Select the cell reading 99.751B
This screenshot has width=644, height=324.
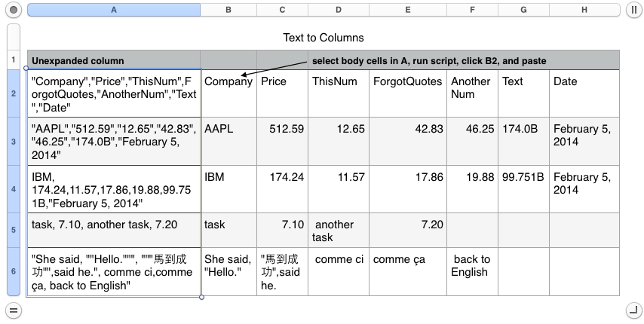tap(523, 189)
